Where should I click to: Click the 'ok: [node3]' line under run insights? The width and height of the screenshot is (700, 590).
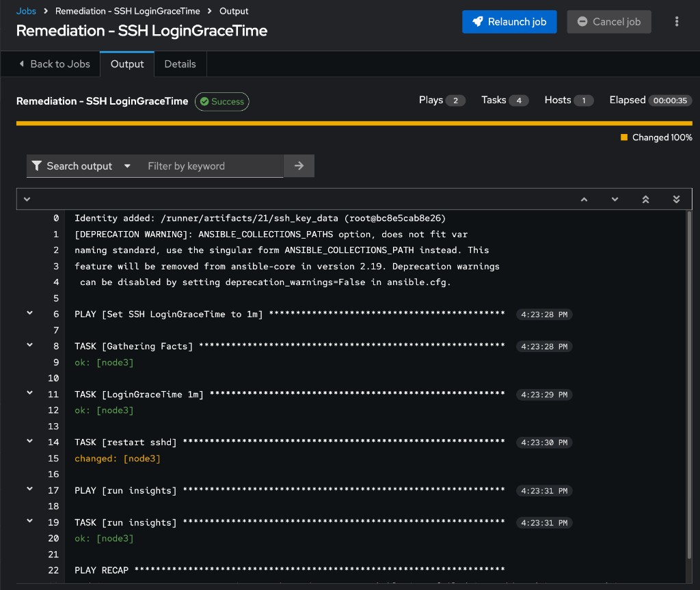(104, 539)
